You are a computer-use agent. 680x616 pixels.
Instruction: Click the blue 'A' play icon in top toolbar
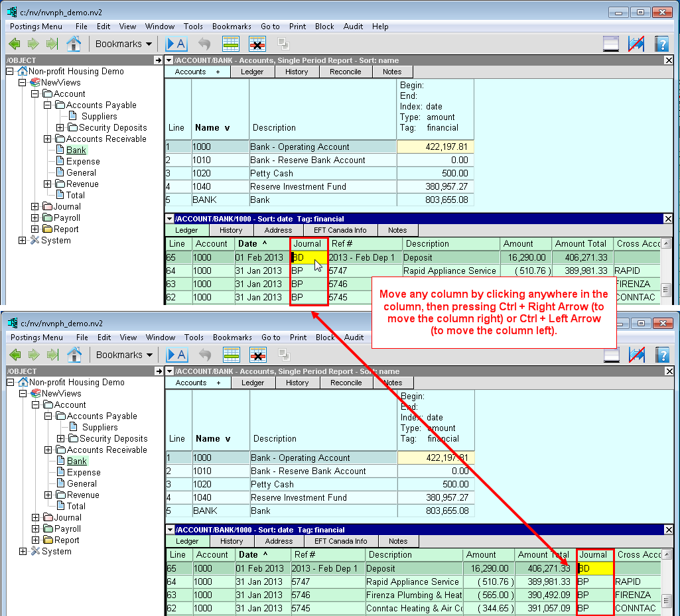pyautogui.click(x=176, y=44)
